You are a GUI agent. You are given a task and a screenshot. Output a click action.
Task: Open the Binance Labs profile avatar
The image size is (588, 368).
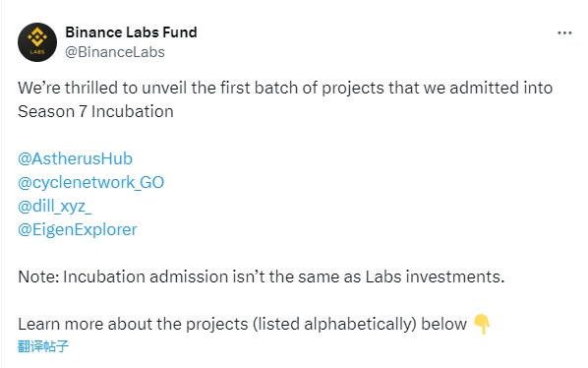[37, 42]
